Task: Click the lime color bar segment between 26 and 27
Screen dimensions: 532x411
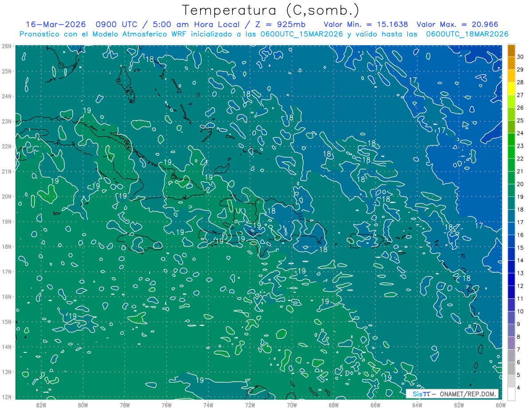Action: 512,101
